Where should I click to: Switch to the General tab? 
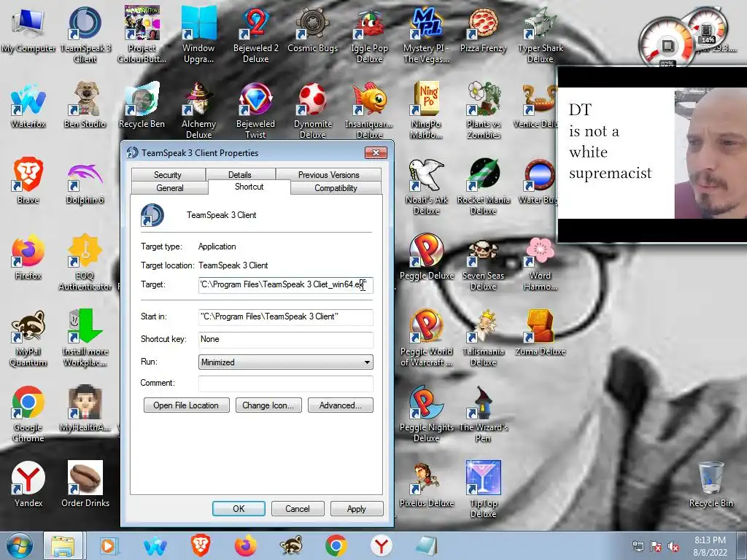(x=169, y=187)
